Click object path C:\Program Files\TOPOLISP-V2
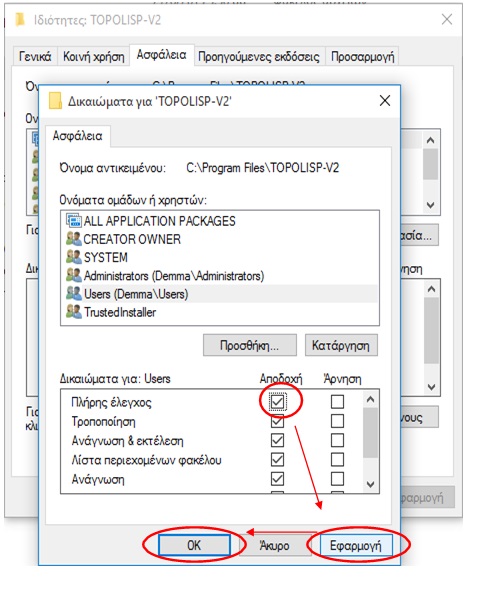Screen dimensions: 500x600 click(262, 168)
